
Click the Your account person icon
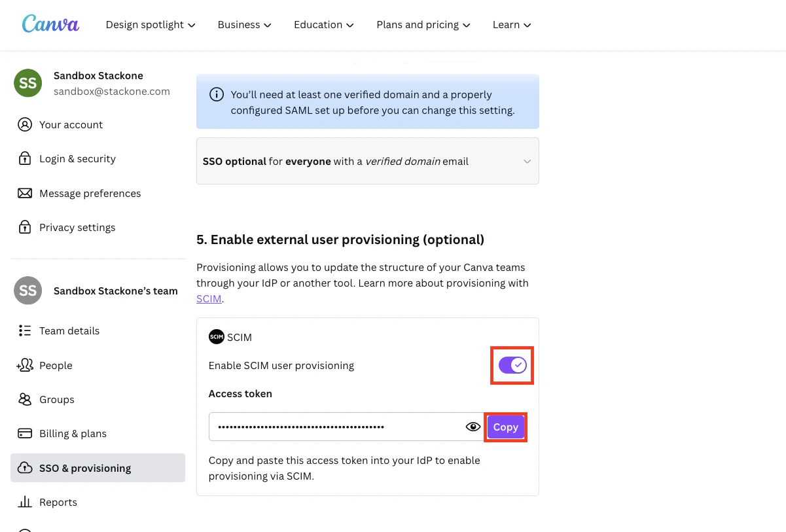(x=25, y=124)
